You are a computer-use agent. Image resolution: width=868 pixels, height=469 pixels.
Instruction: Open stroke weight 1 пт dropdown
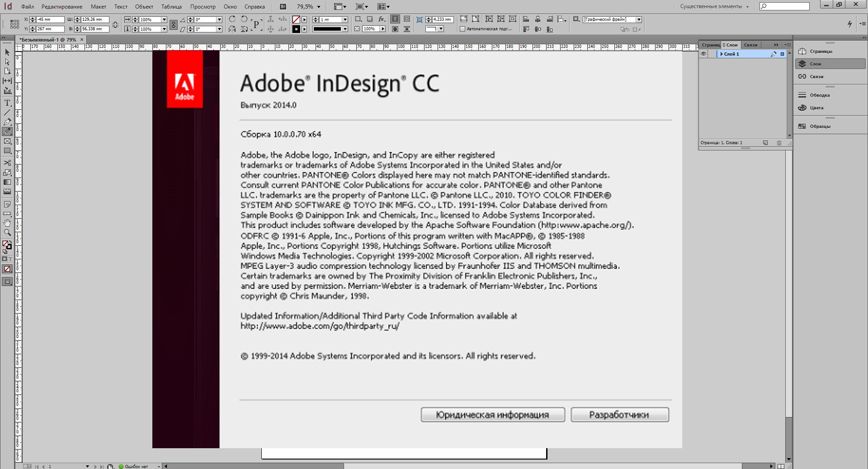(x=345, y=19)
